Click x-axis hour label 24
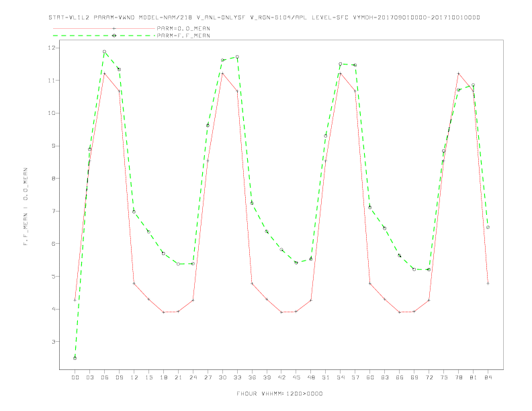The height and width of the screenshot is (411, 532). point(193,377)
